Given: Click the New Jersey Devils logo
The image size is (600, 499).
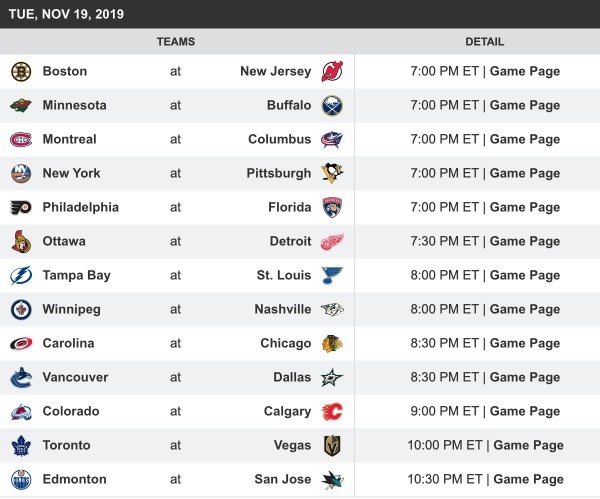Looking at the screenshot, I should [x=331, y=72].
